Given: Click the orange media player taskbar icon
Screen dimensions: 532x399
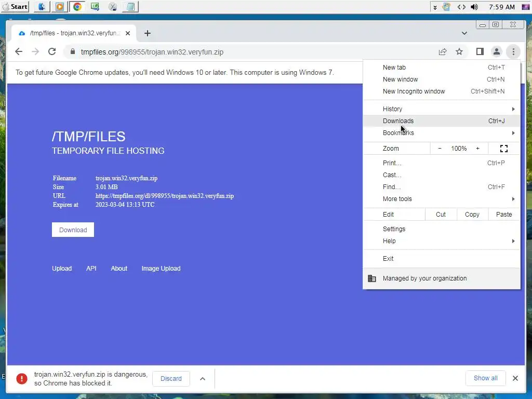Looking at the screenshot, I should tap(60, 6).
